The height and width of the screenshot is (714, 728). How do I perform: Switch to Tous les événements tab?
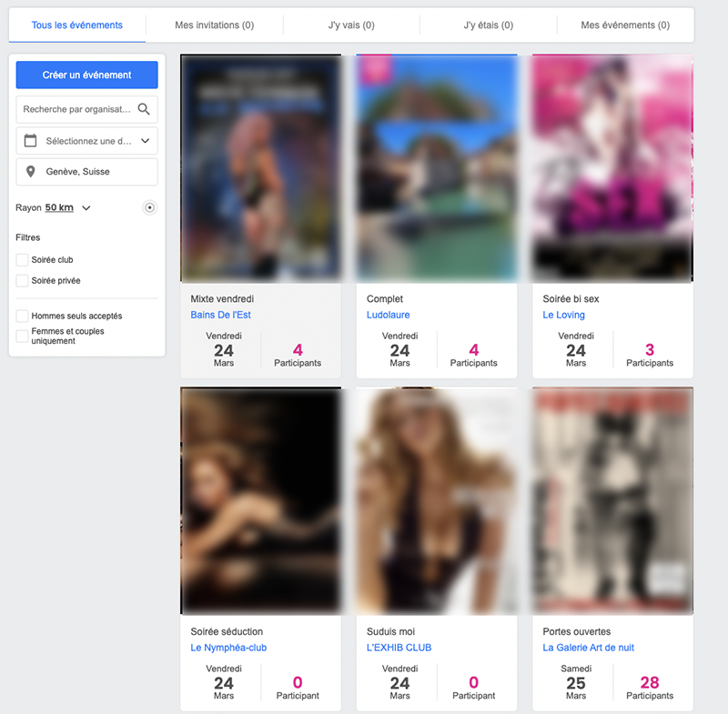(x=77, y=25)
